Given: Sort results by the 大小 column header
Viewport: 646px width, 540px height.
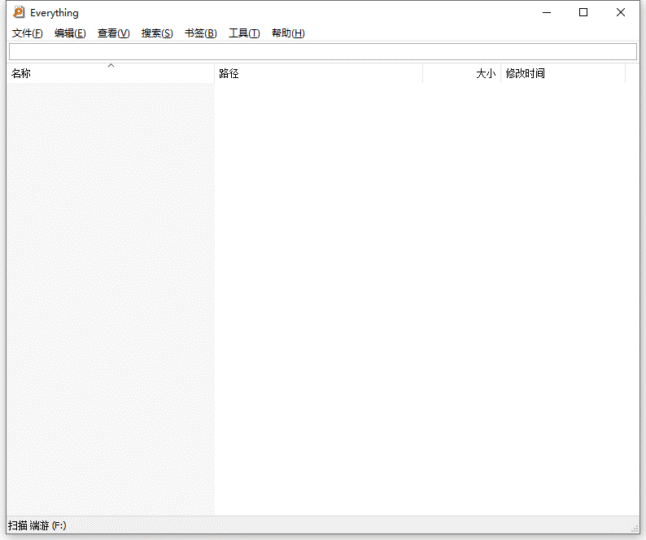Looking at the screenshot, I should click(x=462, y=74).
